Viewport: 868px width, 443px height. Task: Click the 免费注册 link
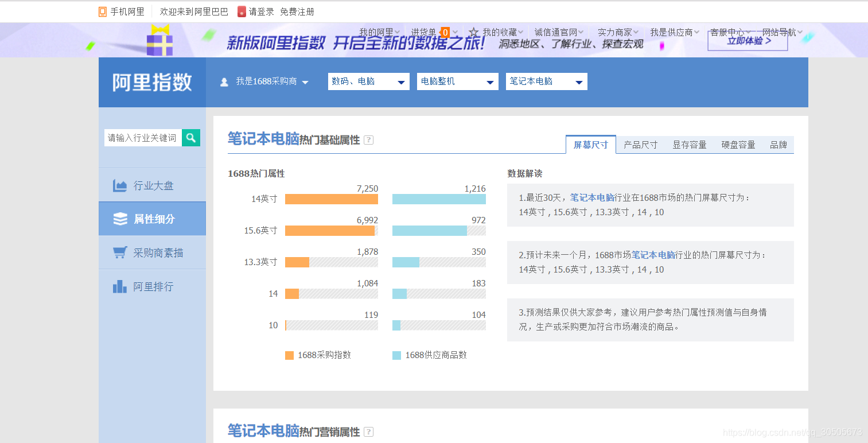click(x=297, y=11)
